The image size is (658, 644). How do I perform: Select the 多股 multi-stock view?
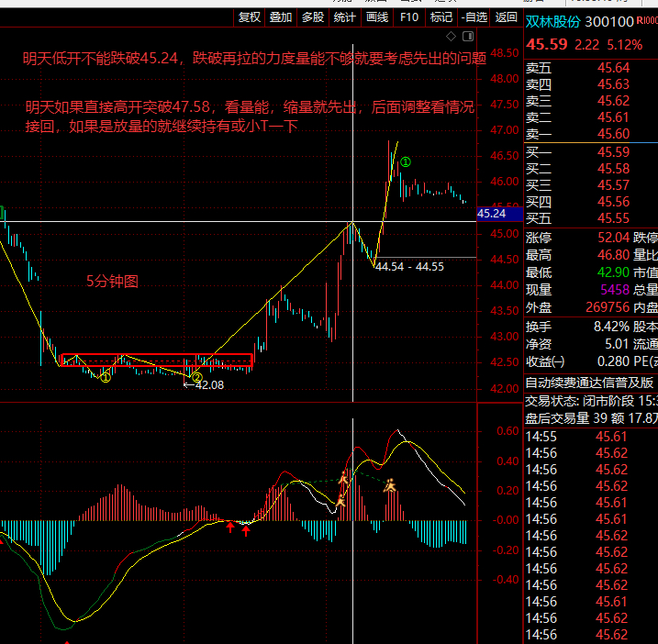(313, 17)
